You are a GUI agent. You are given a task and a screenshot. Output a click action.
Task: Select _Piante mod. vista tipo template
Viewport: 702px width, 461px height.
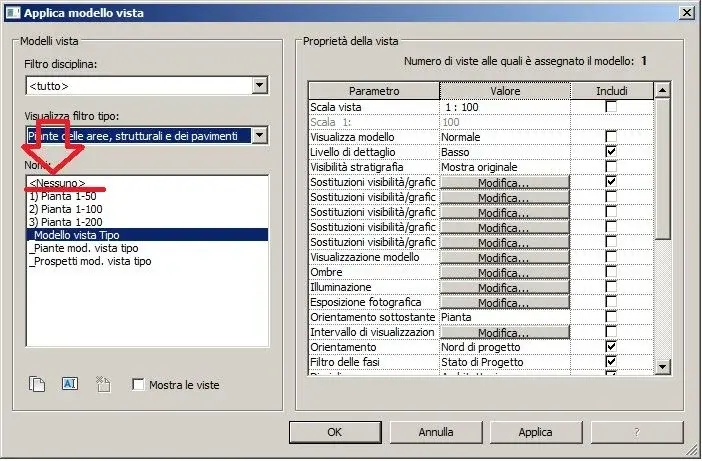pyautogui.click(x=147, y=248)
